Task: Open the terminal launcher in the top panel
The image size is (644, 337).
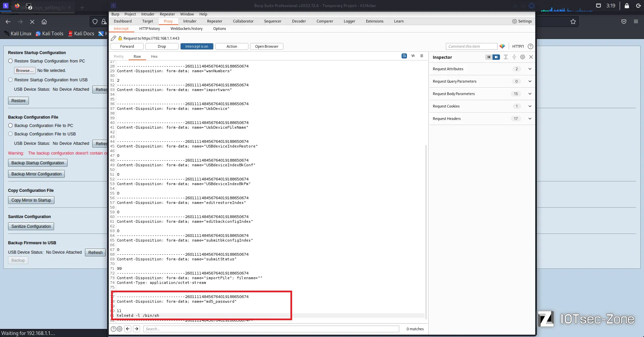Action: coord(29,6)
